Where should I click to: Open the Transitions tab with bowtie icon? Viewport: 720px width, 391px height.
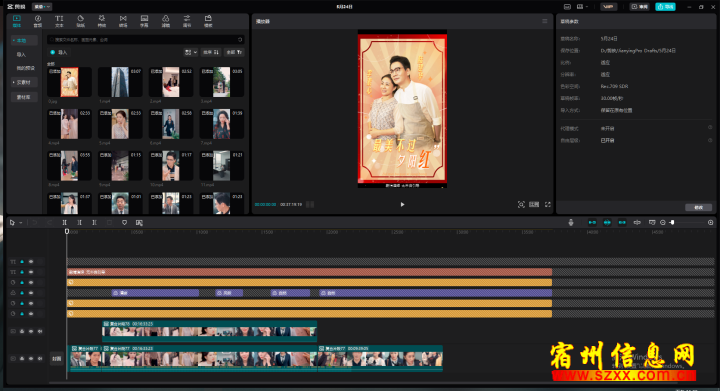click(x=123, y=21)
